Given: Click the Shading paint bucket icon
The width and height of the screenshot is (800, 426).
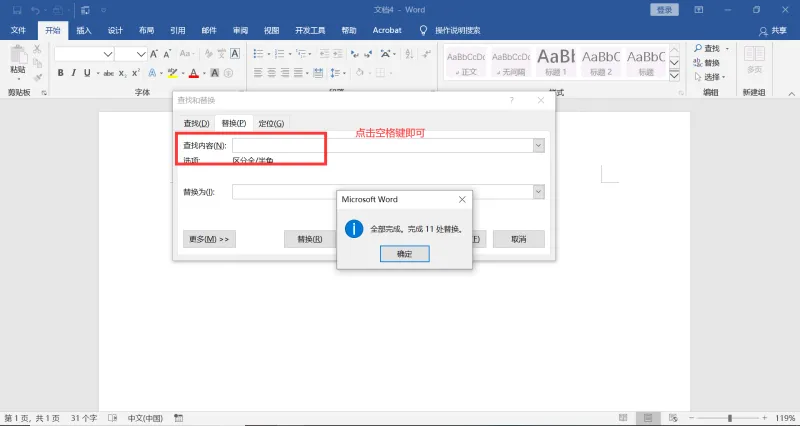Looking at the screenshot, I should pos(360,73).
